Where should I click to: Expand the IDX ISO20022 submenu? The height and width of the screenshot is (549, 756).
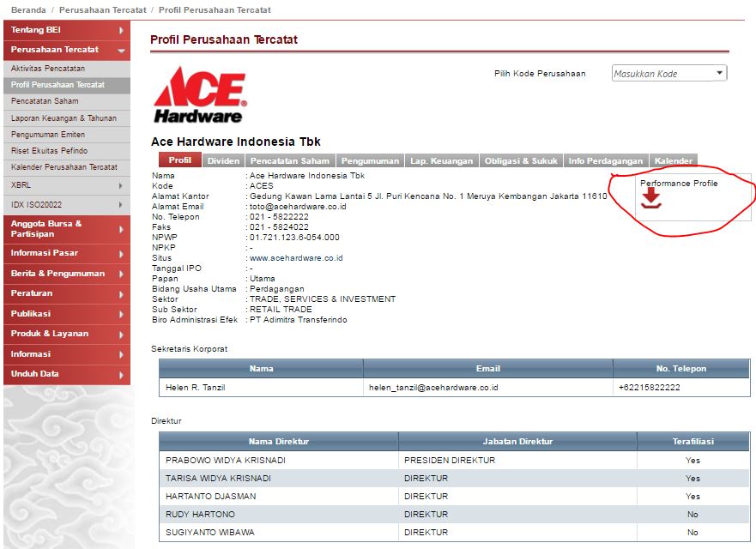click(x=67, y=205)
